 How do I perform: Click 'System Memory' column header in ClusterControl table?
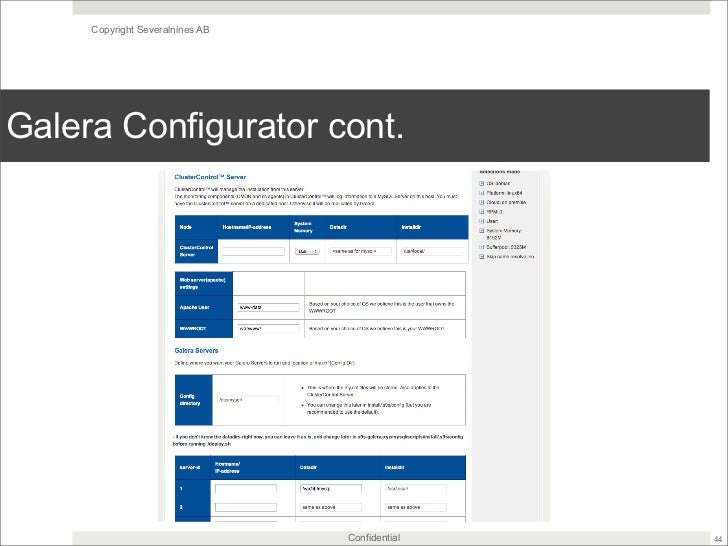[x=303, y=227]
